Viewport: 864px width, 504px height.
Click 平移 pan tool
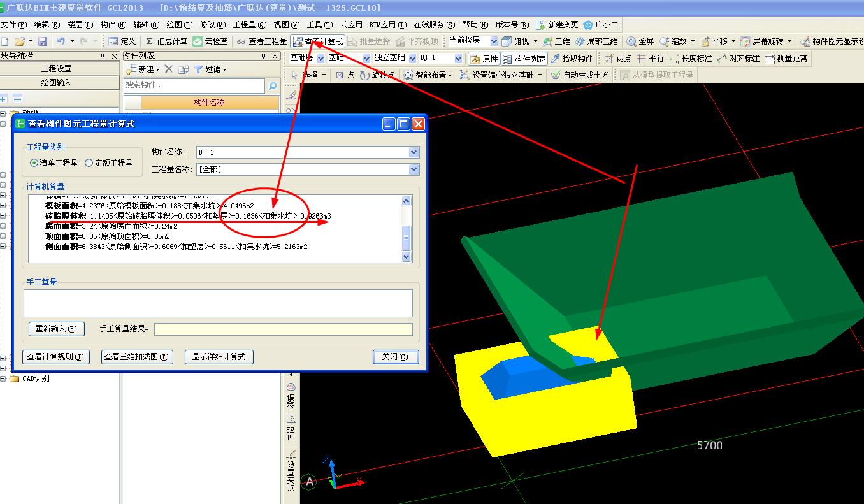point(714,41)
